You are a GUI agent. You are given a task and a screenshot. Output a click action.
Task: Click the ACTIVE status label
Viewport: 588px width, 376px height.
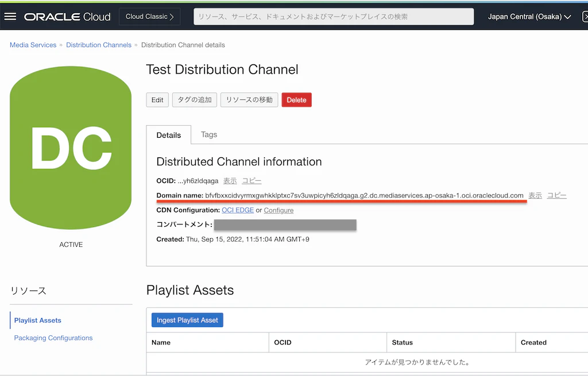[71, 245]
